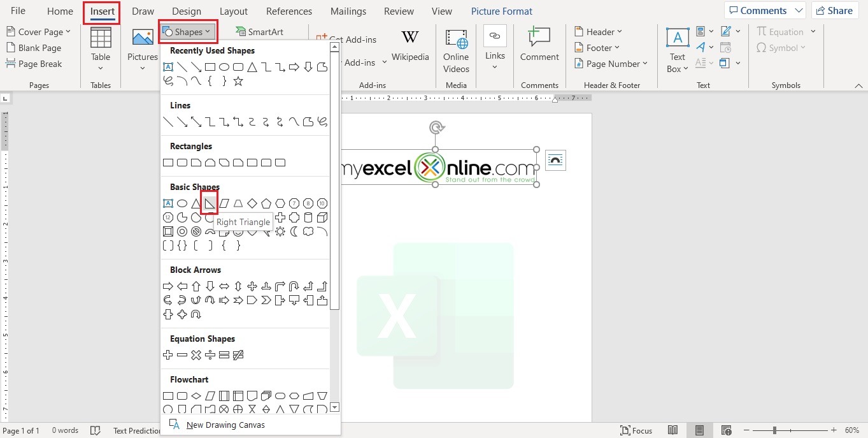Pick the first rectangle in Rectangles

[168, 163]
